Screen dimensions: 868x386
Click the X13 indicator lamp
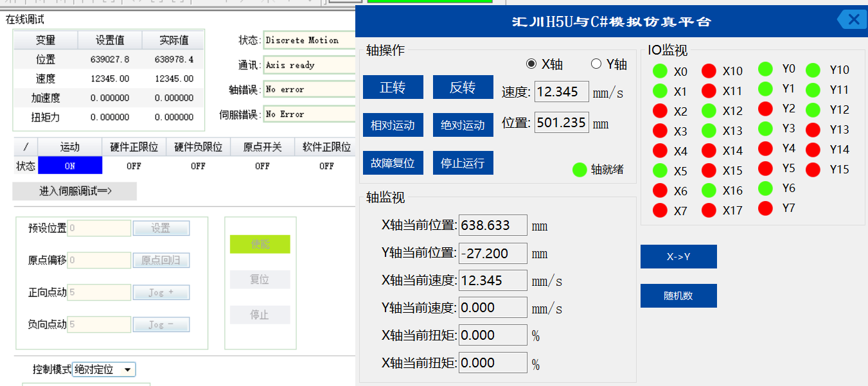pyautogui.click(x=709, y=130)
